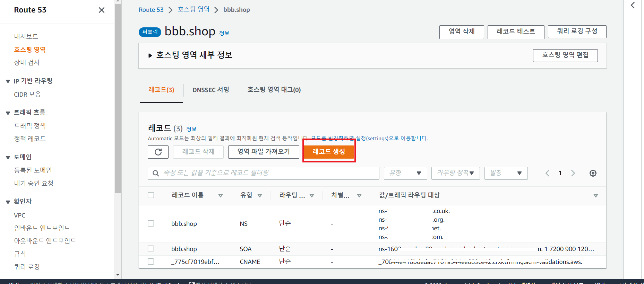Collapse the 도메인 sidebar group
Image resolution: width=644 pixels, height=284 pixels.
8,158
